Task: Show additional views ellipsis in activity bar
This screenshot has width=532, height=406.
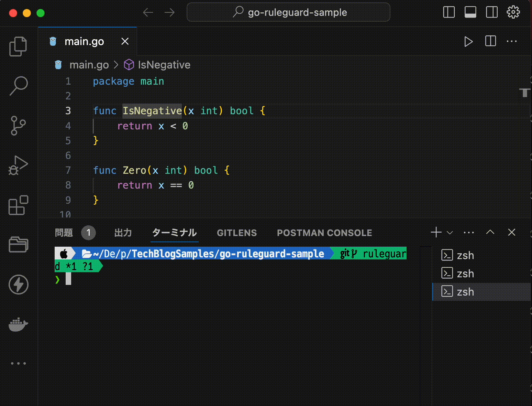Action: pos(18,363)
